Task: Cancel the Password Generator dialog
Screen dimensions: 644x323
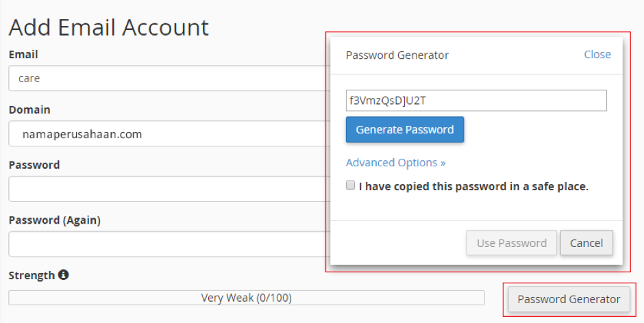Action: (586, 243)
